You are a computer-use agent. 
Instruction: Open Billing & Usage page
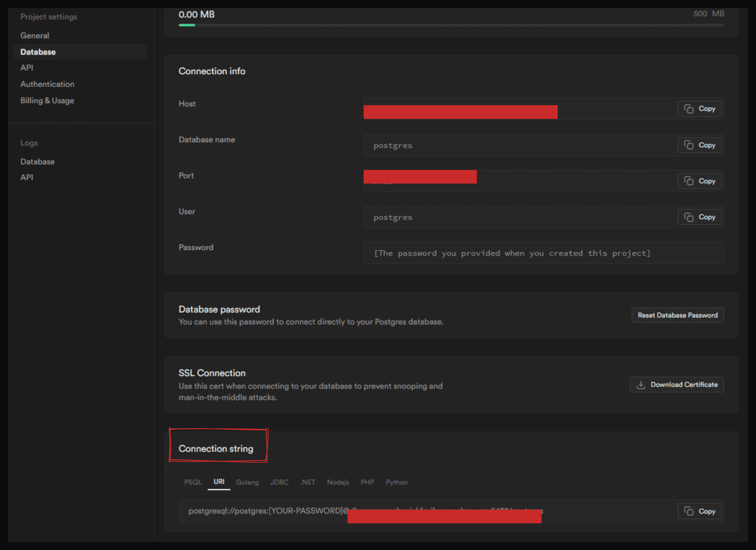coord(47,101)
